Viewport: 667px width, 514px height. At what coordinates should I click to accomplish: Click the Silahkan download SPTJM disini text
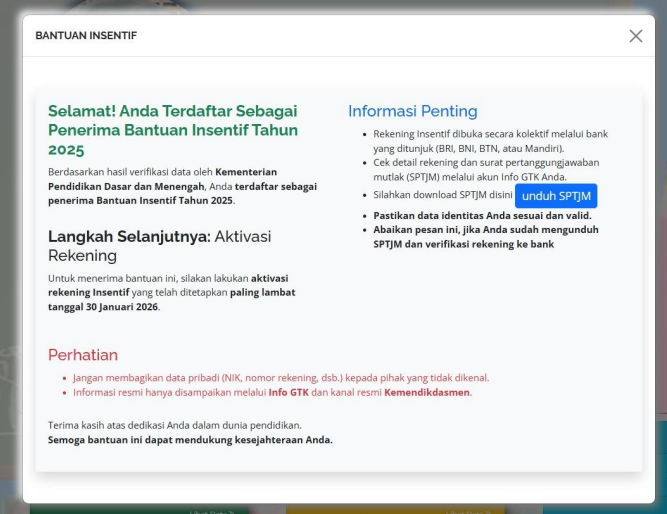443,196
